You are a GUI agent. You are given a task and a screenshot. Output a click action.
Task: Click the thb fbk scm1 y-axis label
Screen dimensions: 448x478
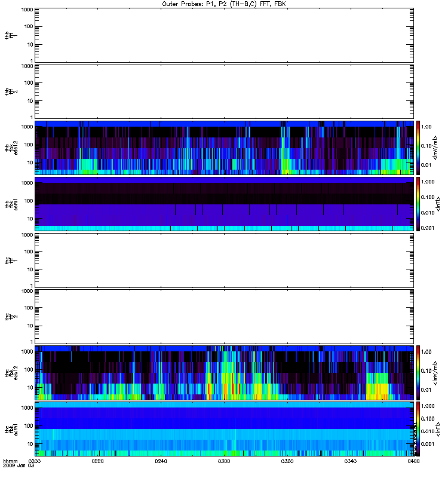11,204
